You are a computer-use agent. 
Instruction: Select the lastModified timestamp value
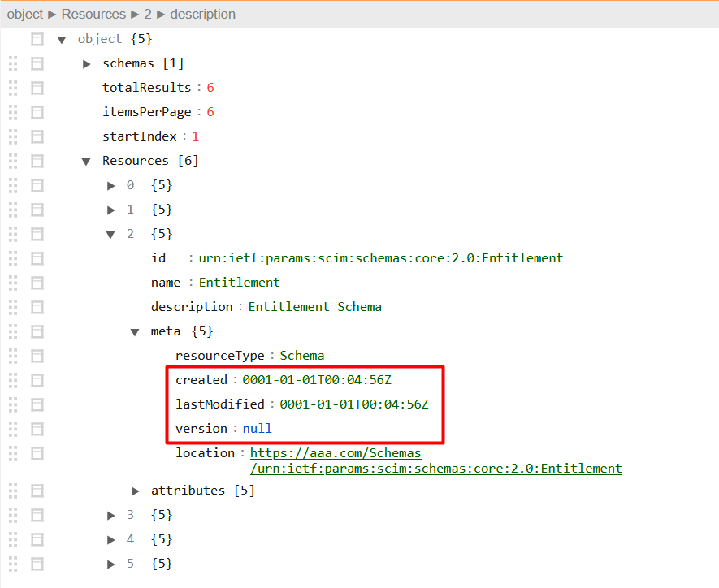[354, 404]
